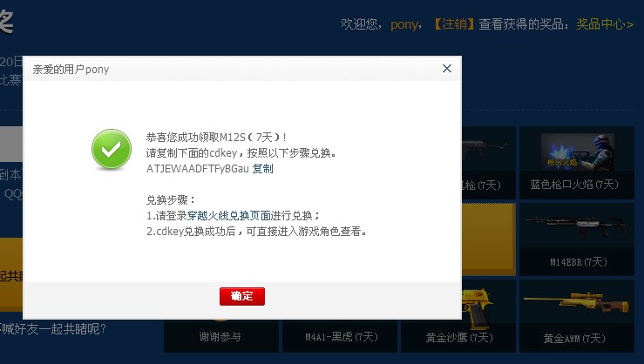The height and width of the screenshot is (364, 644).
Task: Open the 穿越火线兑换页面 link
Action: (229, 215)
